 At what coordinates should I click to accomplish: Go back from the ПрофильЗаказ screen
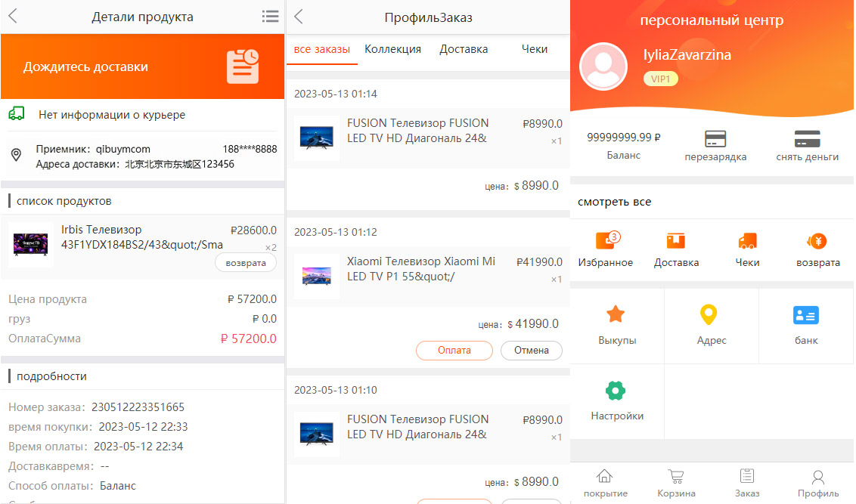298,17
